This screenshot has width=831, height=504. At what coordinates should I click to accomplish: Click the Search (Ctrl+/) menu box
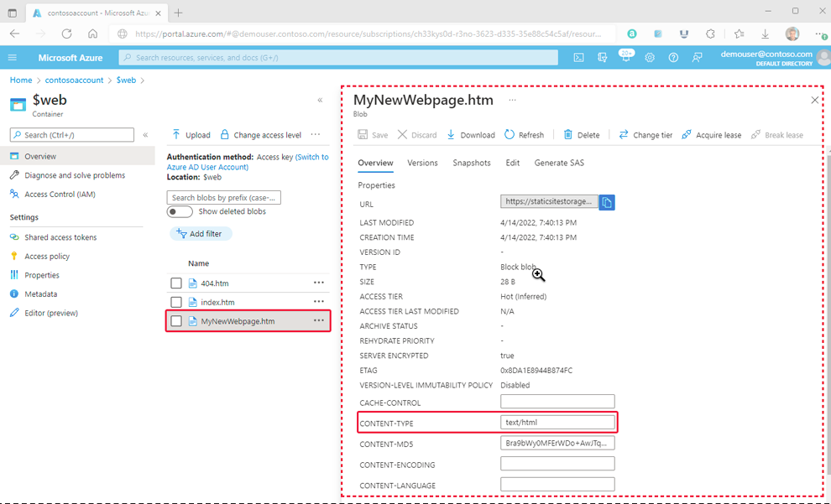tap(72, 135)
